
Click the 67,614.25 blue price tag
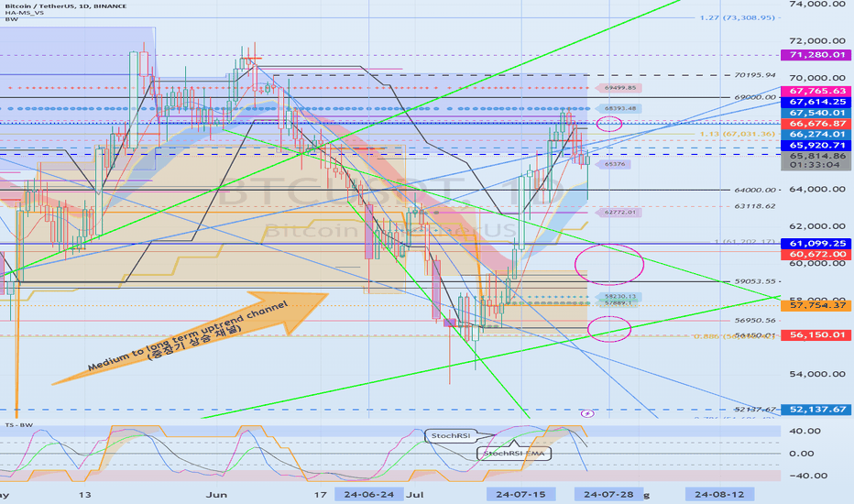(816, 102)
